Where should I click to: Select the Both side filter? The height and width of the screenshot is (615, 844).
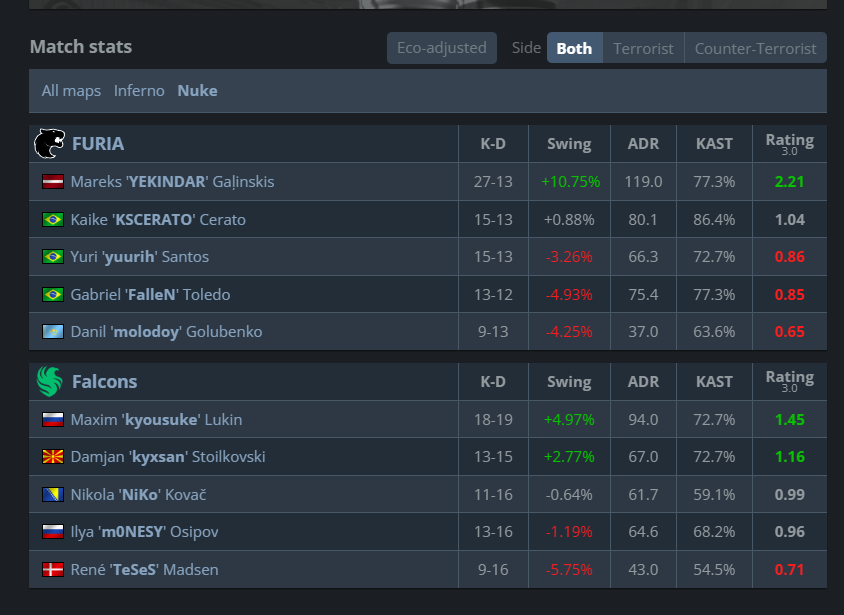pyautogui.click(x=574, y=48)
